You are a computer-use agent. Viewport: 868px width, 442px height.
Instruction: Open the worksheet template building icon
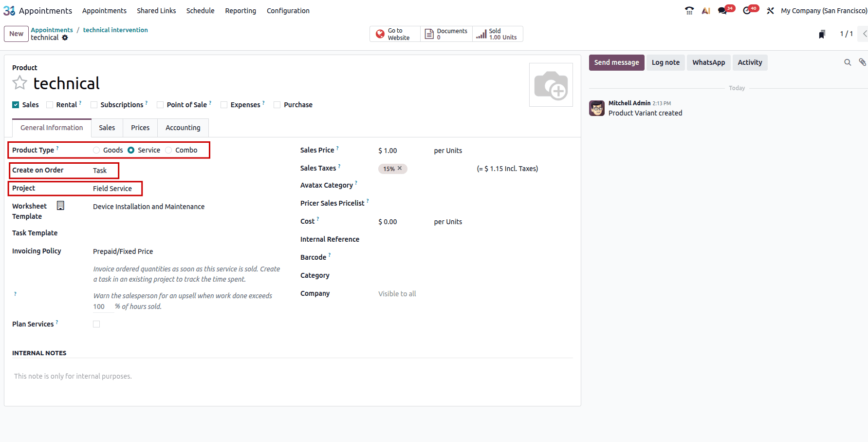pos(60,206)
